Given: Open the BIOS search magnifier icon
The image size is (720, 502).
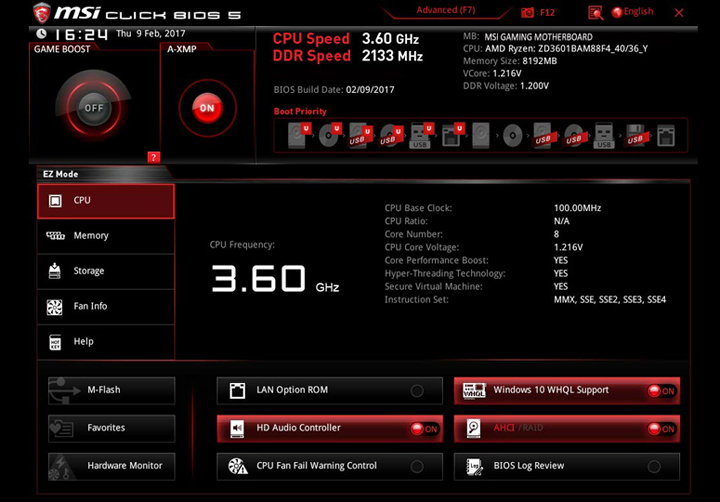Looking at the screenshot, I should 595,12.
